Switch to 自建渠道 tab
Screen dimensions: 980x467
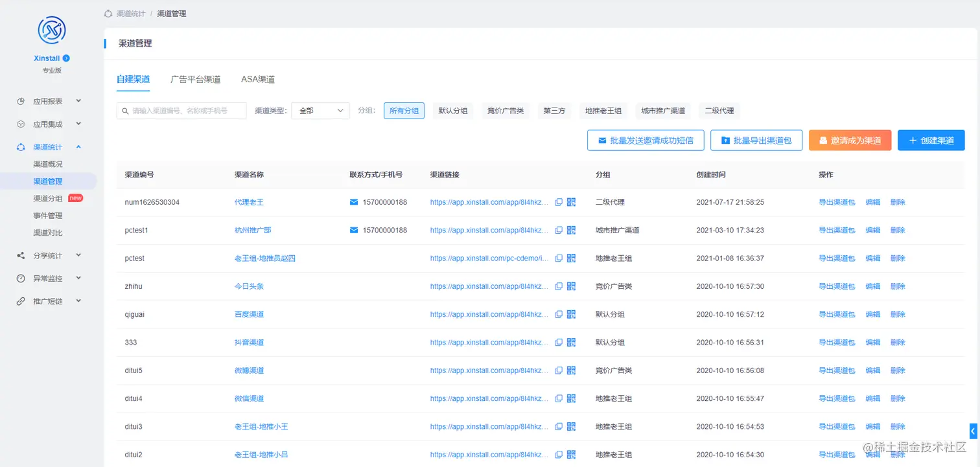pos(133,79)
